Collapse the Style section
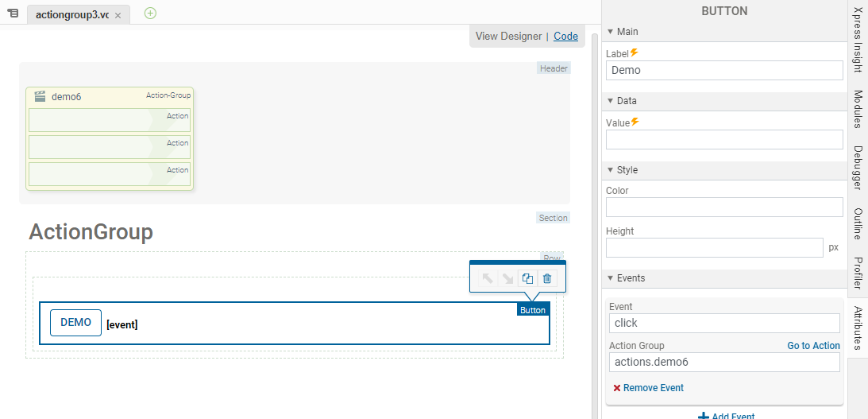Viewport: 868px width, 419px height. tap(610, 170)
